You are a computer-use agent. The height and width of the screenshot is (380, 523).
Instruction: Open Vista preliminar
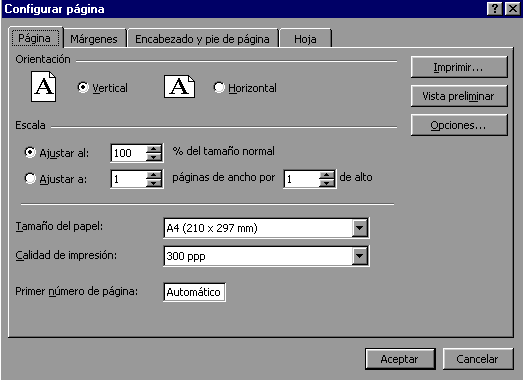point(459,96)
